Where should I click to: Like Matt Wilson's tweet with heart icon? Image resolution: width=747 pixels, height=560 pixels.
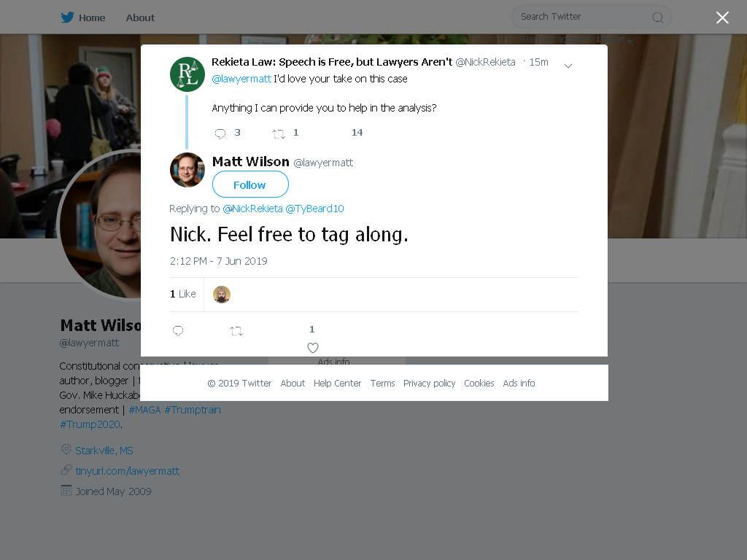click(312, 348)
